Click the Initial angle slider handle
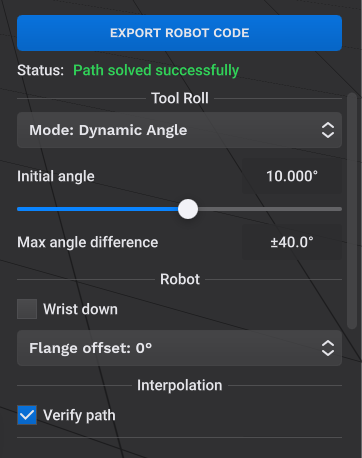Viewport: 362px width, 458px height. tap(188, 209)
